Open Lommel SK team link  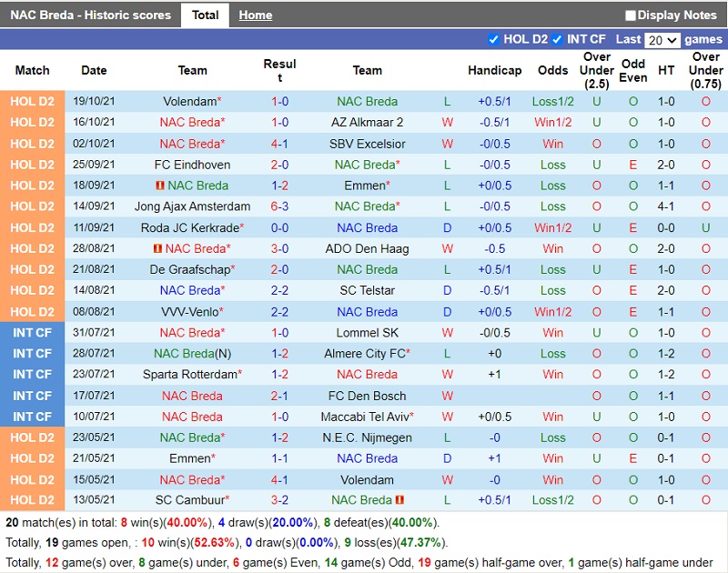tap(367, 333)
